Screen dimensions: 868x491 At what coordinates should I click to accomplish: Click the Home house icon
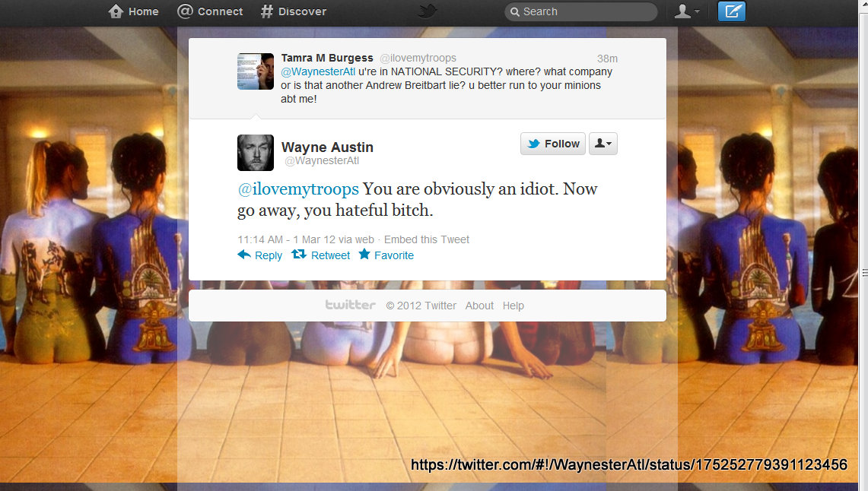tap(116, 11)
